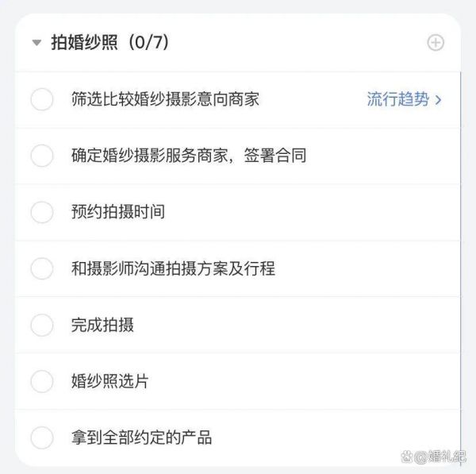This screenshot has height=474, width=476.
Task: Mark 确定婚纱摄影服务商家，签署合同 as done
Action: (x=42, y=156)
